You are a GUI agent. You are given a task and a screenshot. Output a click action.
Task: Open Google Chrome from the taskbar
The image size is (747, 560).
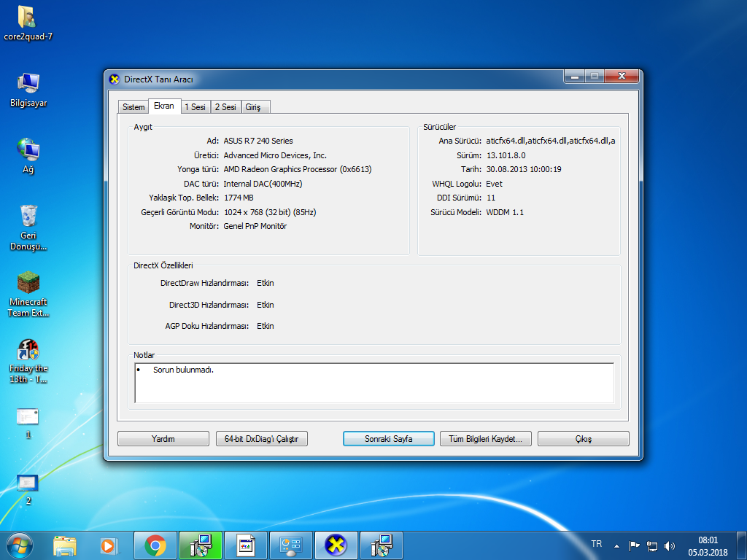tap(155, 545)
